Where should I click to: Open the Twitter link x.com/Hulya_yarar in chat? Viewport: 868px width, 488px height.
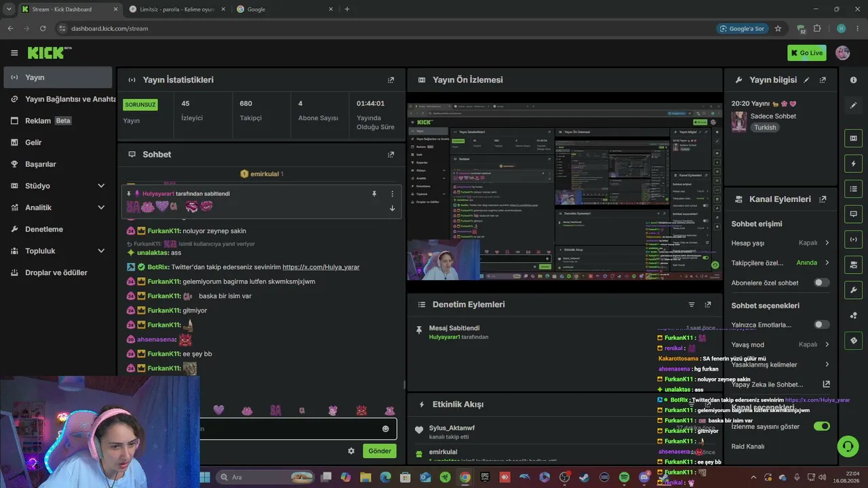click(x=321, y=267)
